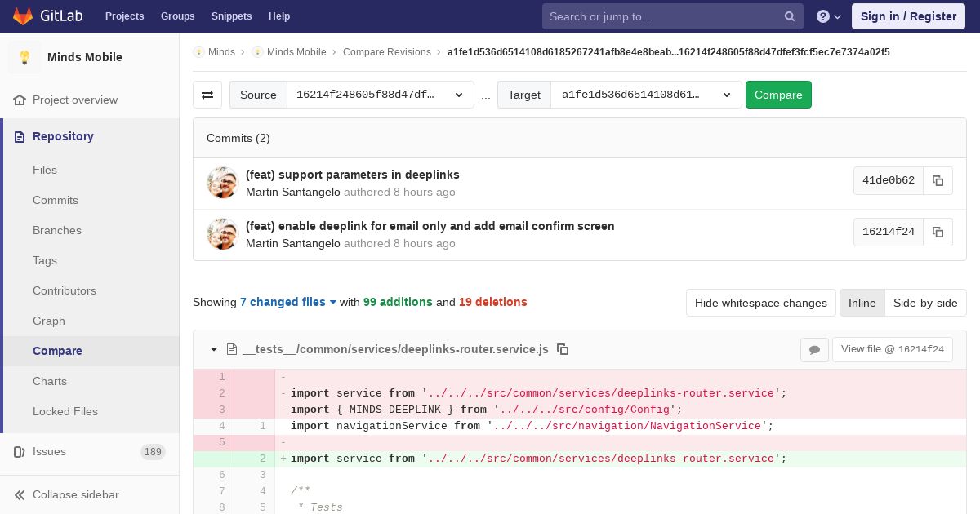
Task: Open the Target revision dropdown
Action: click(x=645, y=95)
